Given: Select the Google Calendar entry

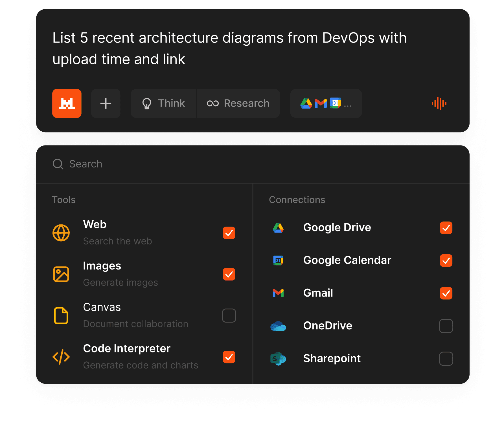Looking at the screenshot, I should (x=347, y=260).
